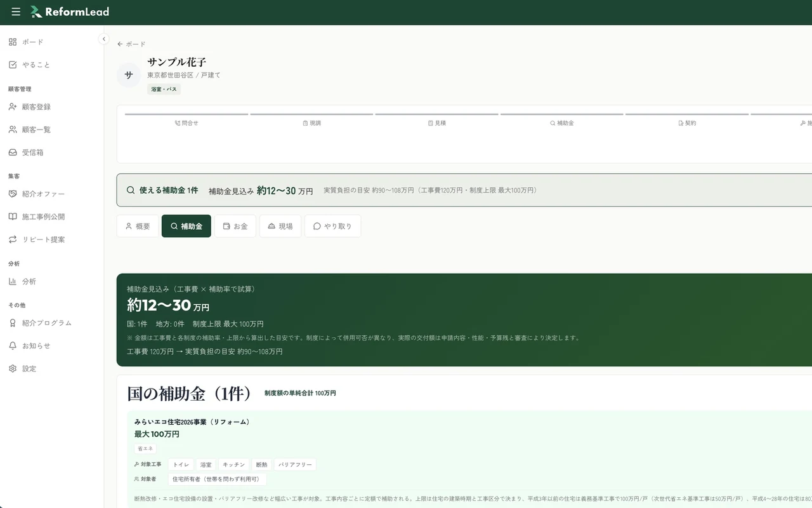This screenshot has height=508, width=812.
Task: Click the バリアフリー work chip
Action: (295, 465)
